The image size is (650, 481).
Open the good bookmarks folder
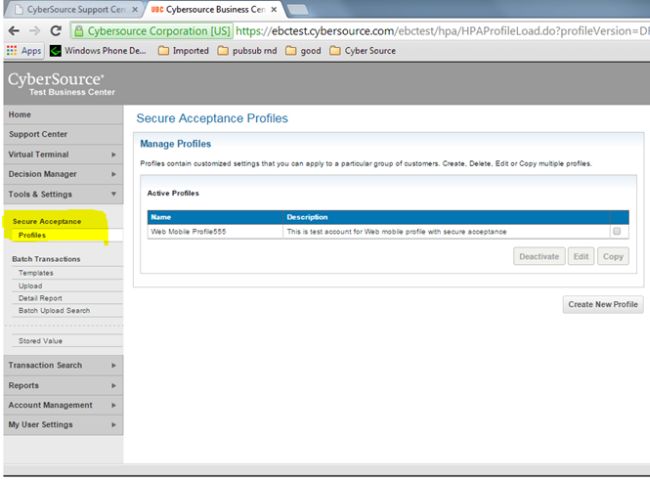303,51
